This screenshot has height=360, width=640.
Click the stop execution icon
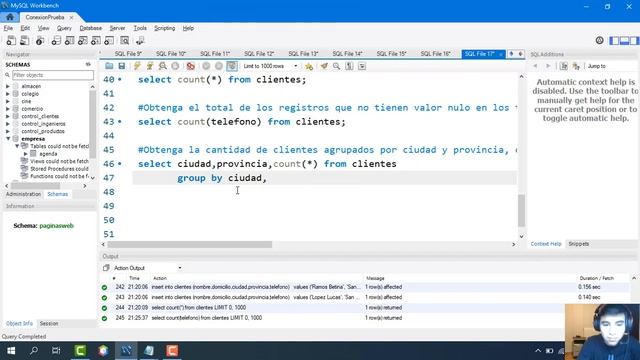(x=175, y=66)
